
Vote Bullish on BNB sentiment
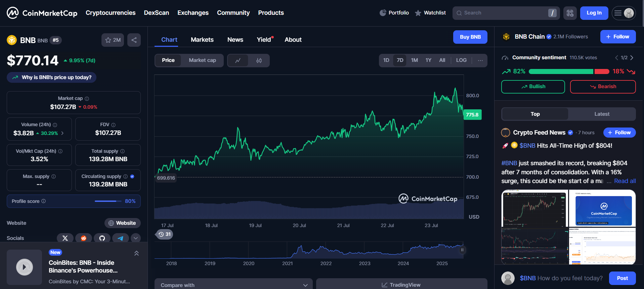point(533,87)
